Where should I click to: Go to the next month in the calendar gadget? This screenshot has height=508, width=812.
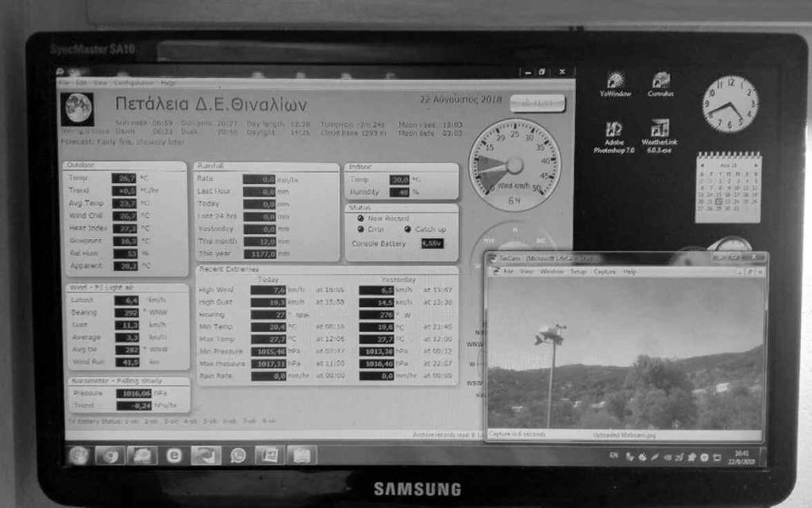coord(756,165)
